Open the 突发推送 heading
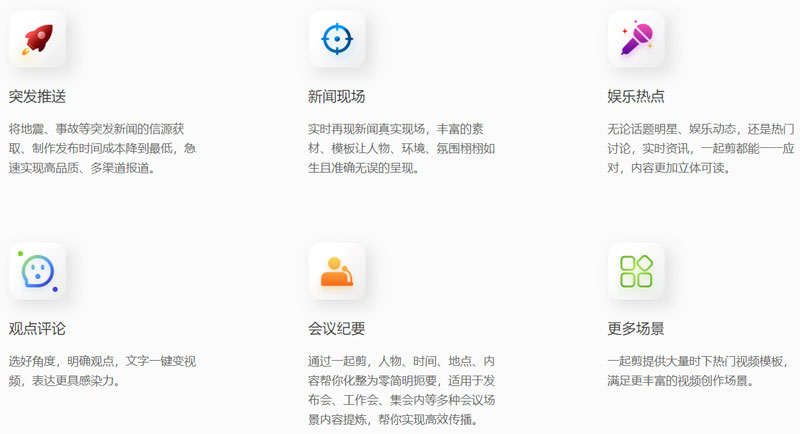Viewport: 800px width, 434px height. pos(37,97)
